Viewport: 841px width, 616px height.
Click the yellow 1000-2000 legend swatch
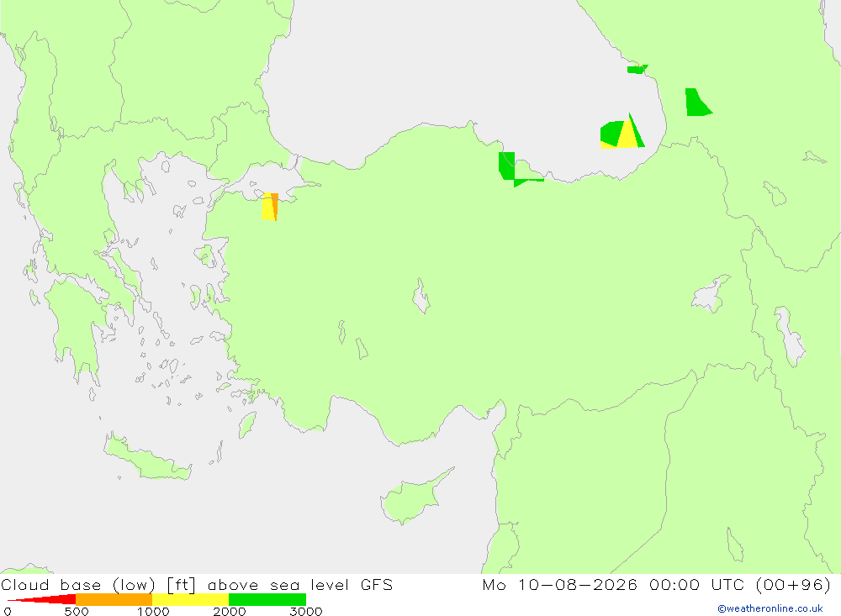coord(190,599)
